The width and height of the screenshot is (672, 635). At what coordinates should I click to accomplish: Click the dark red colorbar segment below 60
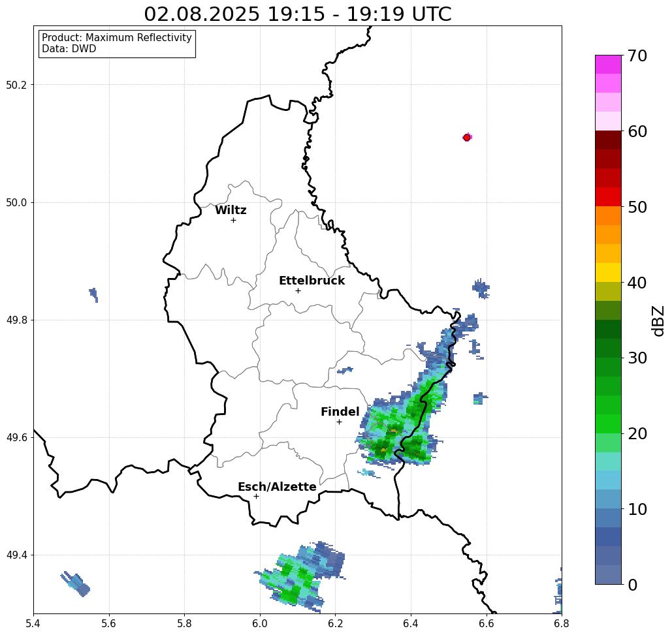point(608,140)
